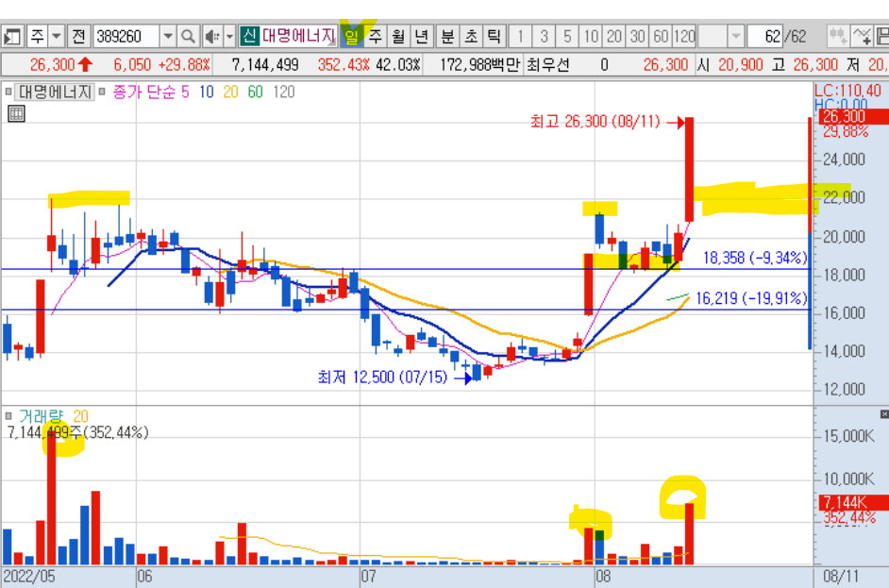Click the 대명에너지 legend label on chart
The image size is (889, 588).
[x=55, y=92]
